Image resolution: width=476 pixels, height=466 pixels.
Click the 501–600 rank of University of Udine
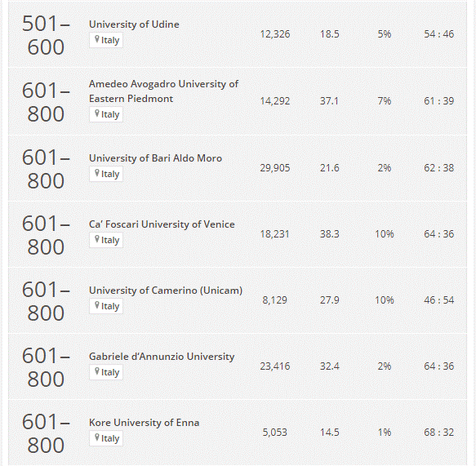(46, 35)
